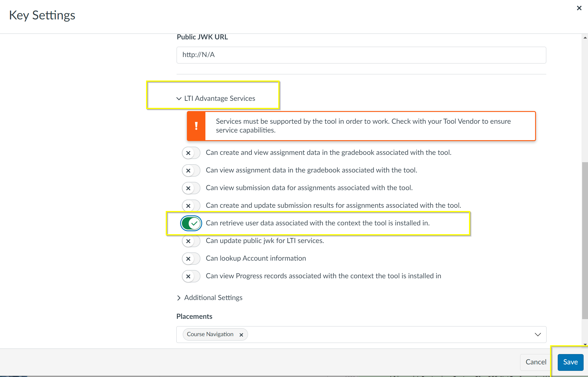Remove the Course Navigation placement tag
The image size is (588, 377).
tap(241, 335)
